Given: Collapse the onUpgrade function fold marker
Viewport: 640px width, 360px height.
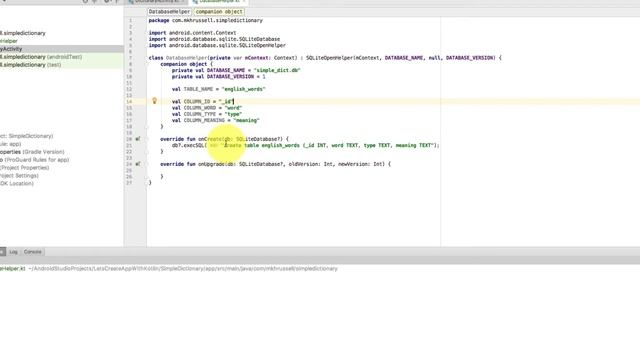Looking at the screenshot, I should (x=147, y=164).
